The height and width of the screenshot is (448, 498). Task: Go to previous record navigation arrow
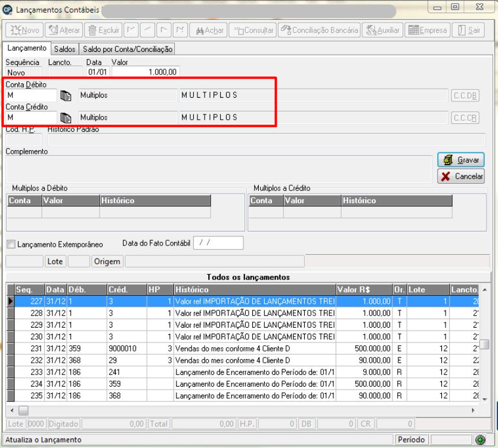147,30
